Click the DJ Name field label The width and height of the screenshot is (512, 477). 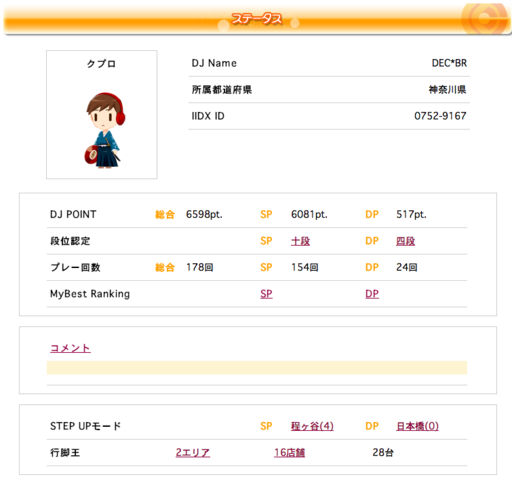[x=214, y=63]
